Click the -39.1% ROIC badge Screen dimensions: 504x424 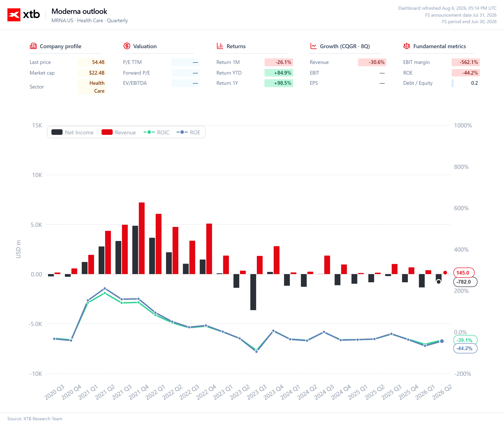[x=465, y=340]
